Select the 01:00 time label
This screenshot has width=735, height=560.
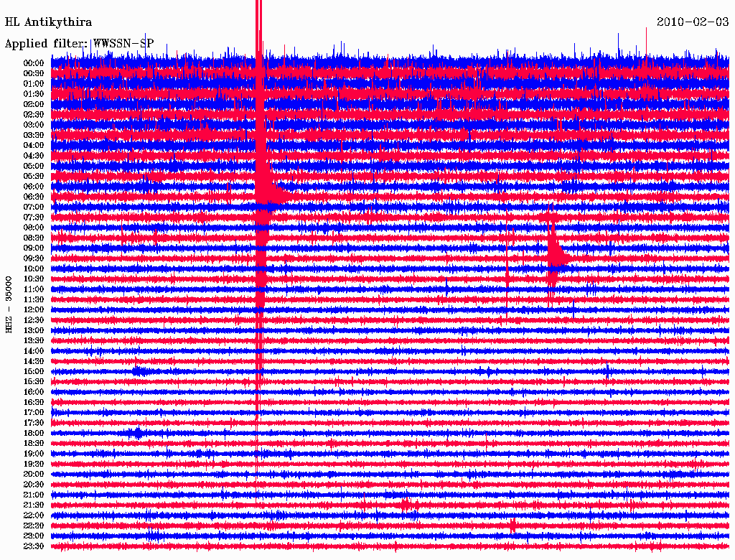34,84
